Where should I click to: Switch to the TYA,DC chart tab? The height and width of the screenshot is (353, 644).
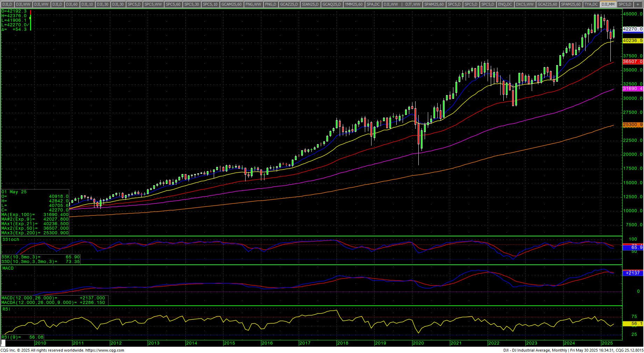point(591,4)
